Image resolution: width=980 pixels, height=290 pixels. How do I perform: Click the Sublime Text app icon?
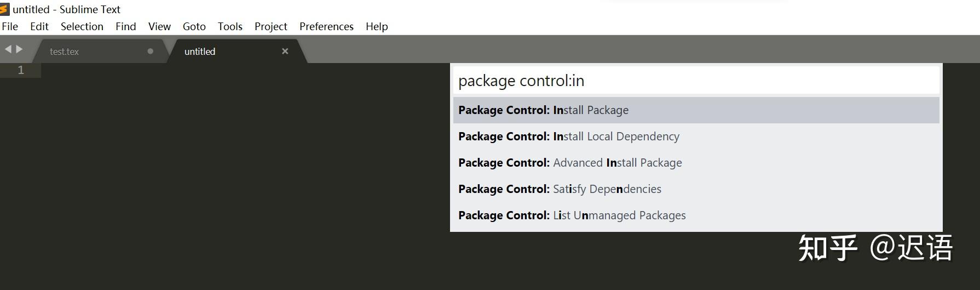click(x=5, y=9)
